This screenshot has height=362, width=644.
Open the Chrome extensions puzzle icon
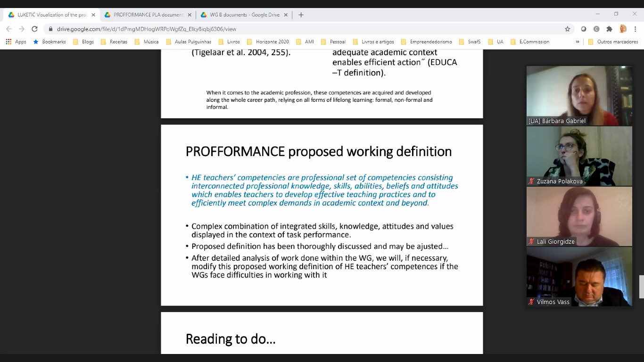pos(609,29)
